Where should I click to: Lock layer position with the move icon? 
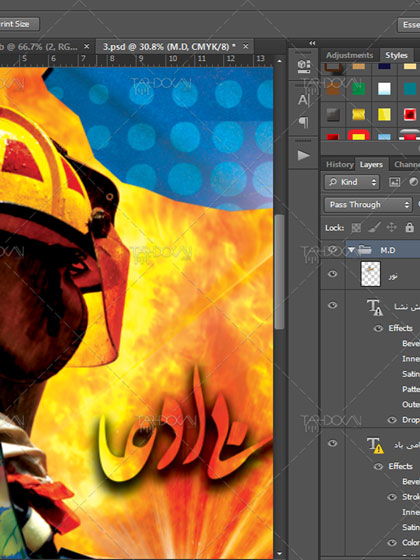coord(391,228)
